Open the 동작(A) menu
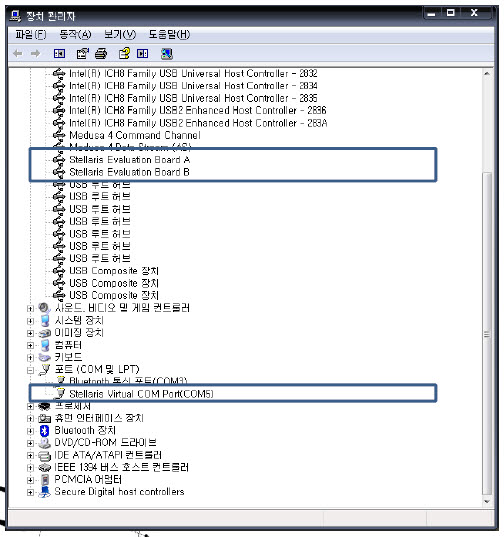Image resolution: width=504 pixels, height=537 pixels. click(75, 35)
